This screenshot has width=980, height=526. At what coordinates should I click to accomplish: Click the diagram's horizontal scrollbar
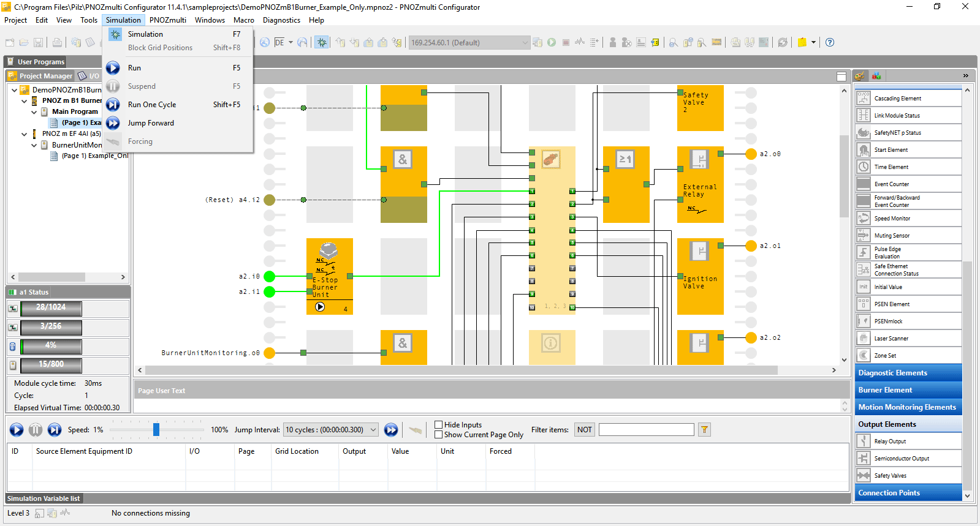pos(461,370)
